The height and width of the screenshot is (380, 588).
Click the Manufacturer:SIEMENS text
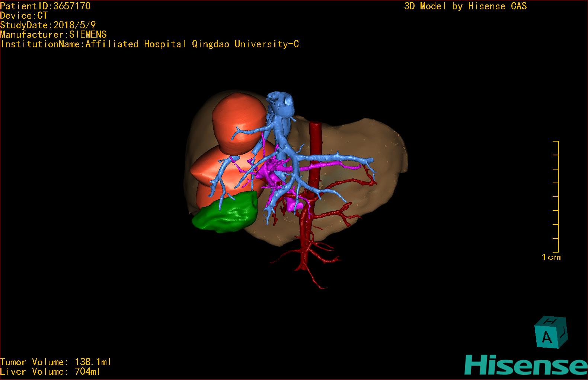(53, 35)
